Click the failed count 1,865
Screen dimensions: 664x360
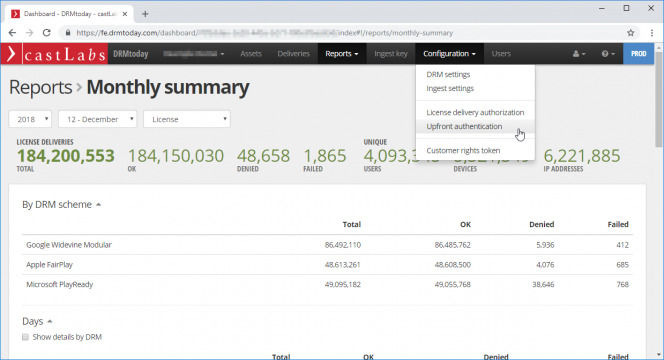(x=325, y=156)
